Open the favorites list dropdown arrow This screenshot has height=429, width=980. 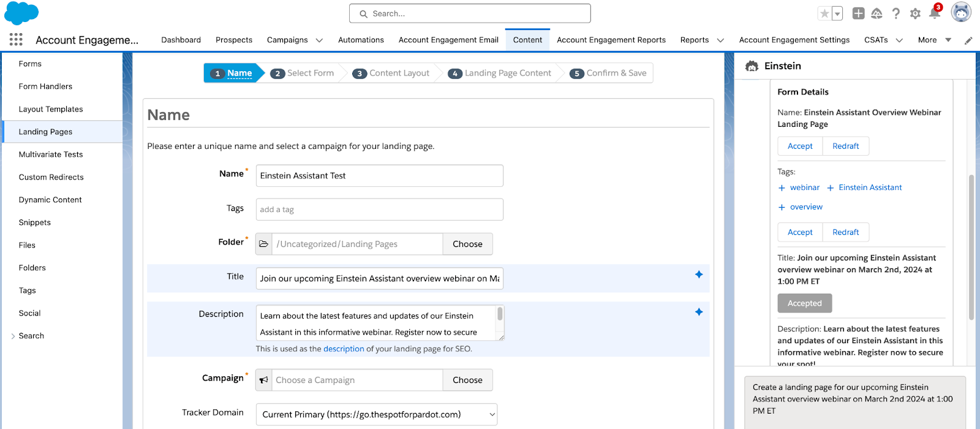837,13
